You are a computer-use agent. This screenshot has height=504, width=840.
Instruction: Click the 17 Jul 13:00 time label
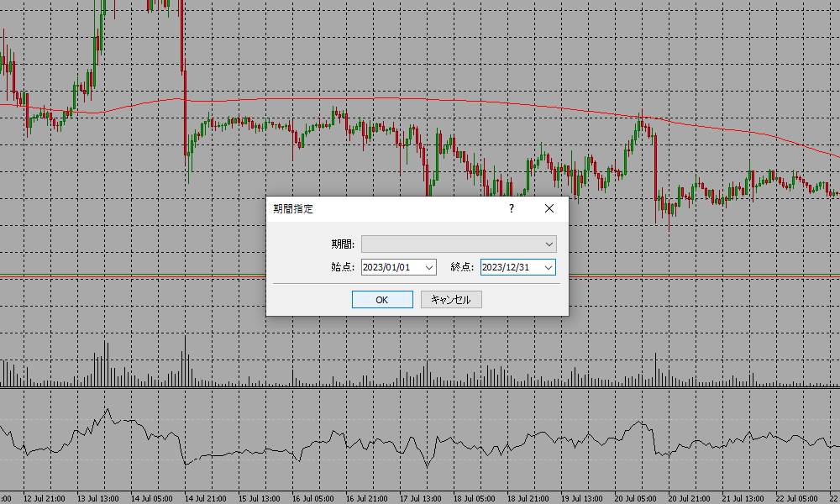click(x=420, y=498)
